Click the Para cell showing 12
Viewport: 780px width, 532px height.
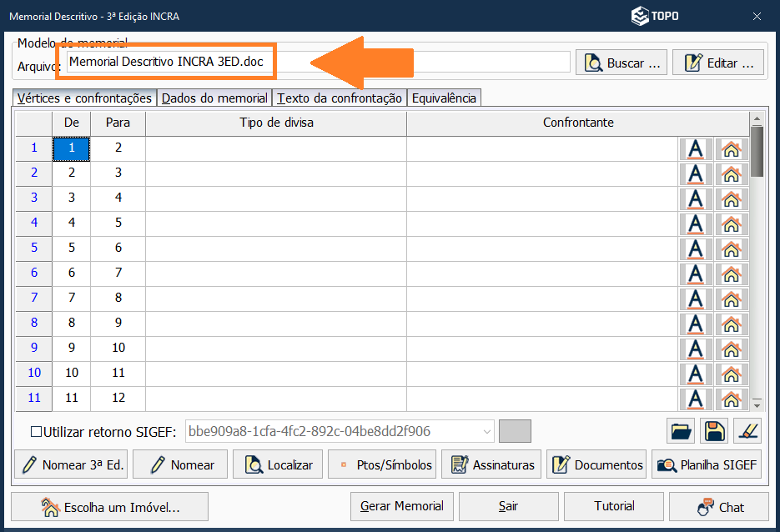[x=118, y=399]
